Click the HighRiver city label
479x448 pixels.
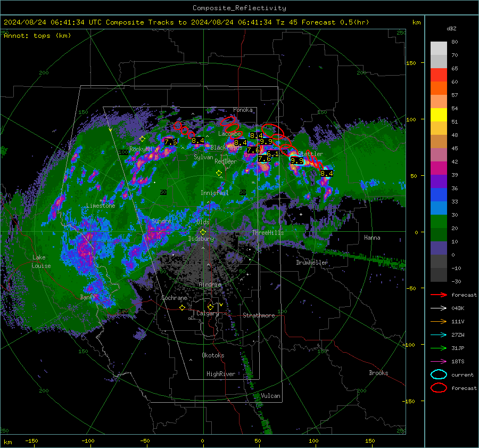point(221,374)
